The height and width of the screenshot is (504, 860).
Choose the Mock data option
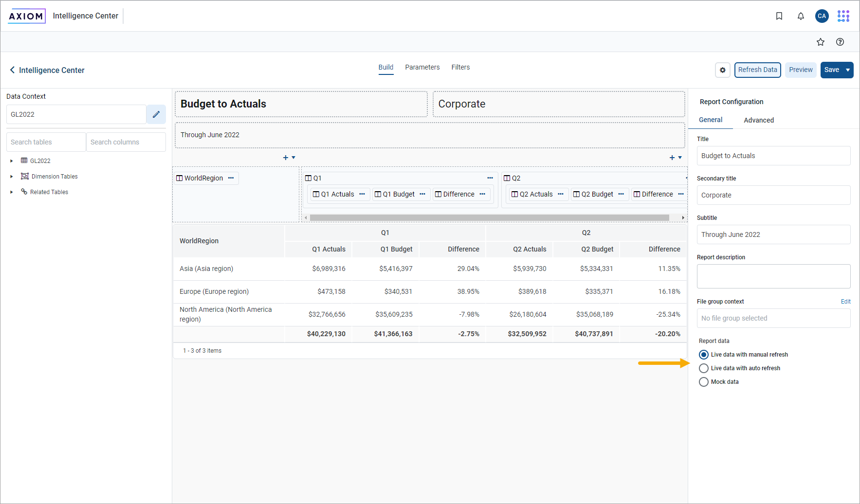tap(704, 382)
